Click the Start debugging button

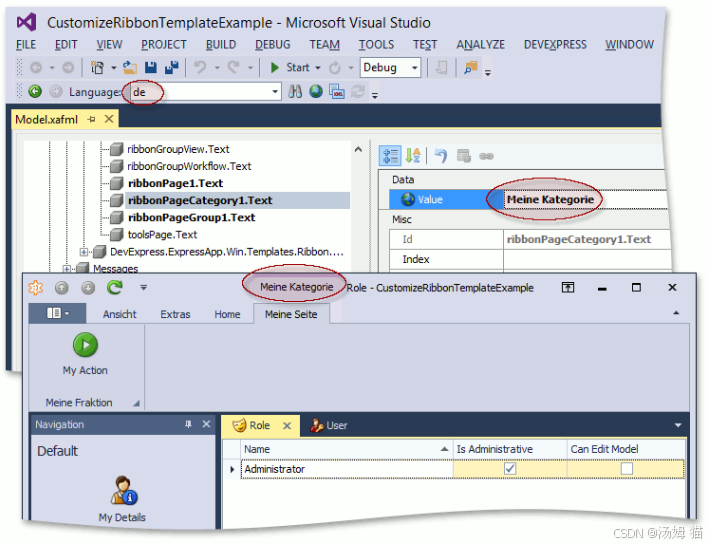[x=289, y=68]
